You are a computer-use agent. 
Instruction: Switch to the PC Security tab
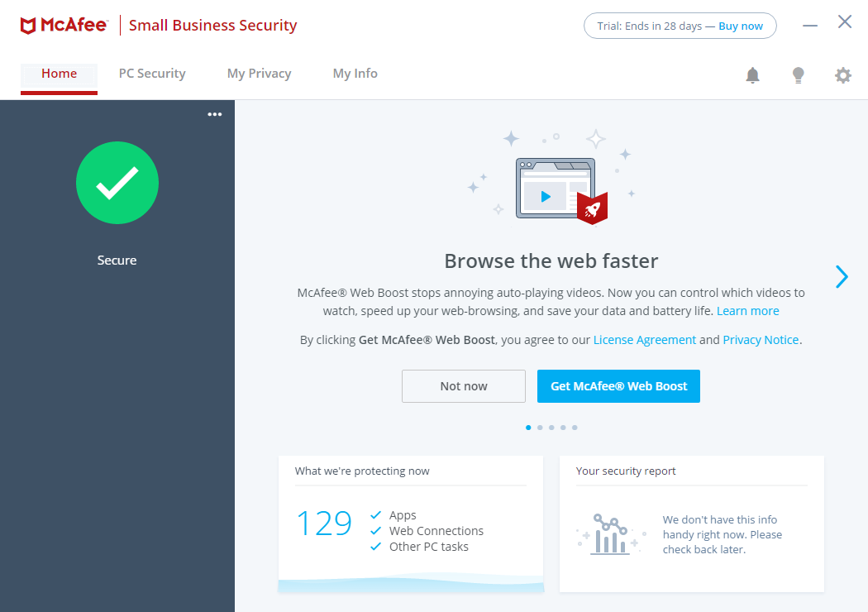coord(152,74)
